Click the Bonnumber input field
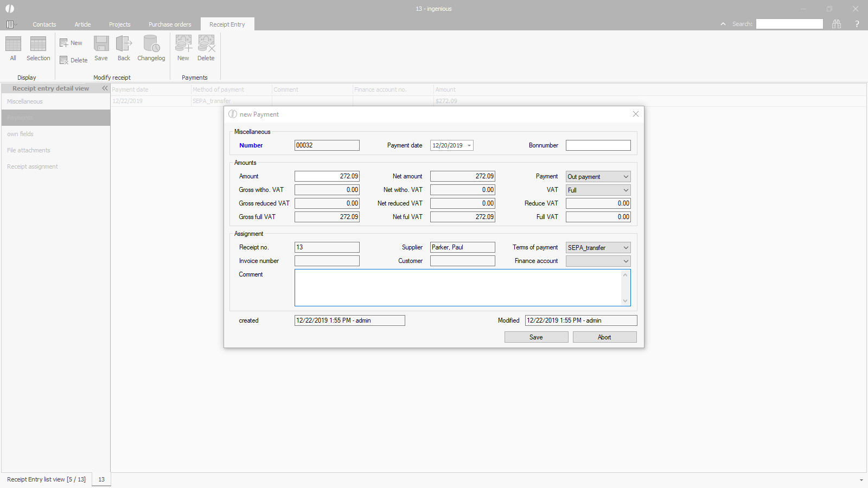The width and height of the screenshot is (868, 488). [x=598, y=145]
